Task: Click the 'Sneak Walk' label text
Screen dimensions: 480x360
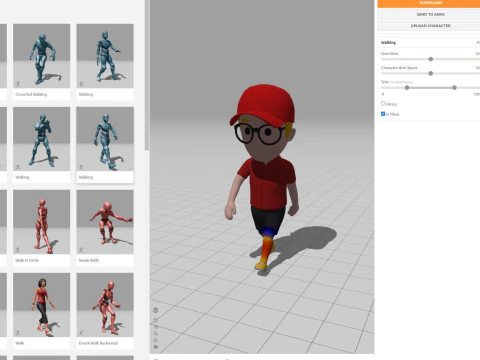Action: 89,260
